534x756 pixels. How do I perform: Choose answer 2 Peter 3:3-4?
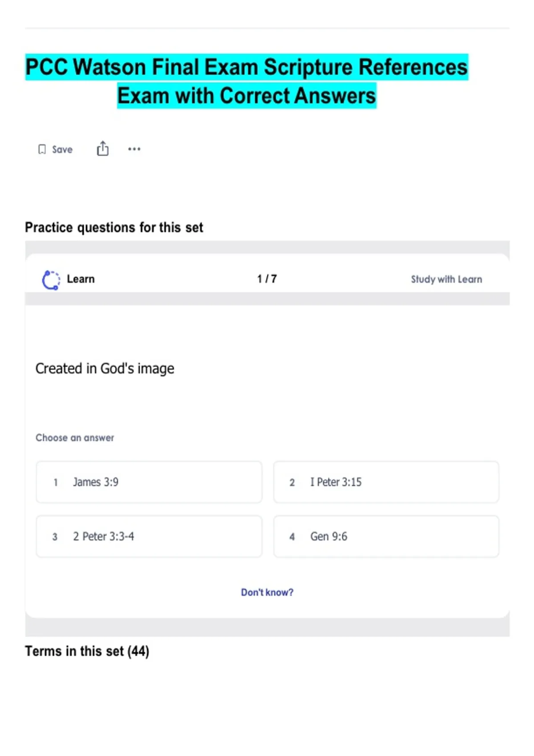[149, 536]
